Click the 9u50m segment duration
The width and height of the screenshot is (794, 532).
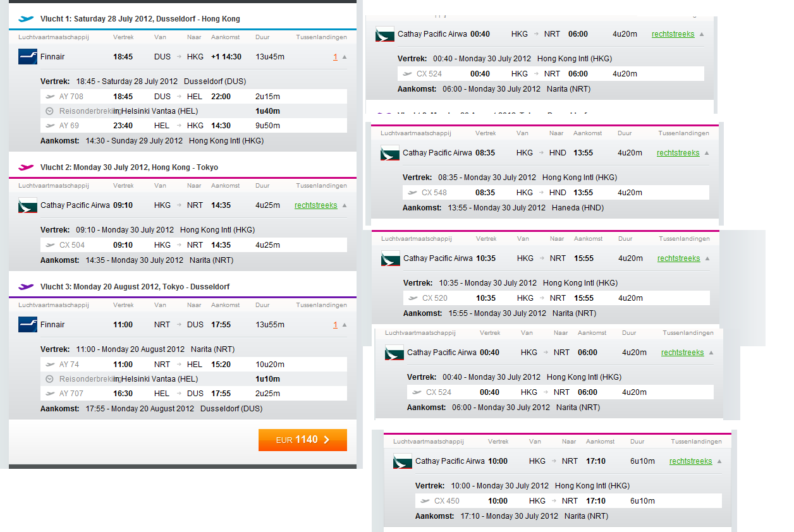coord(267,126)
